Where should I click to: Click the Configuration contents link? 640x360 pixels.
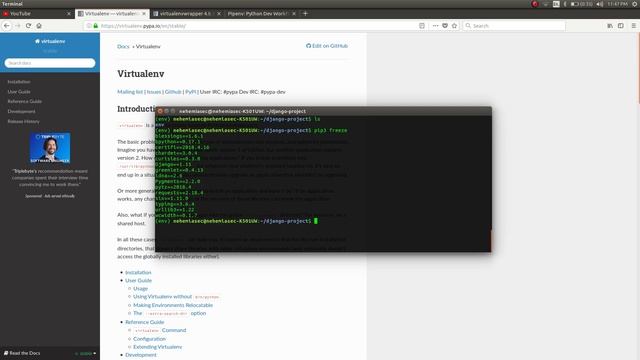149,339
